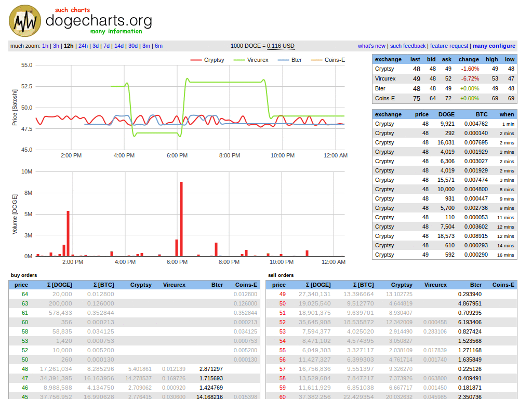Click buy order price 61
Viewport: 532px width, 399px height.
[x=25, y=313]
